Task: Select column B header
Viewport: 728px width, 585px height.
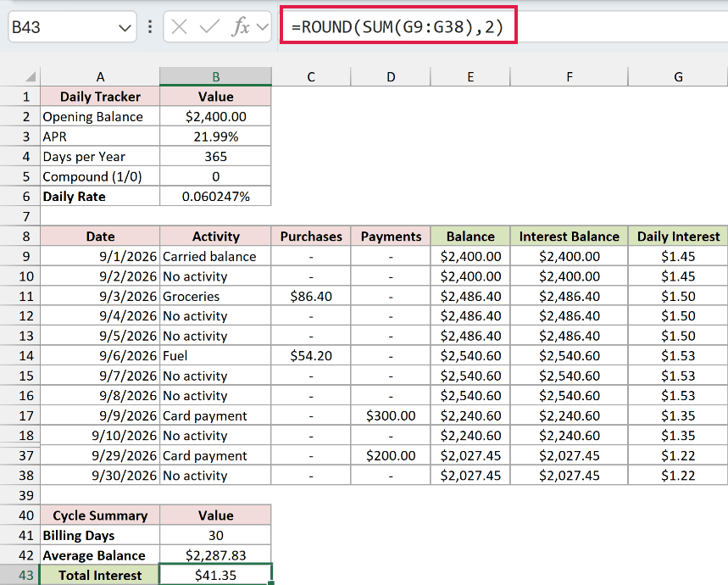Action: 215,77
